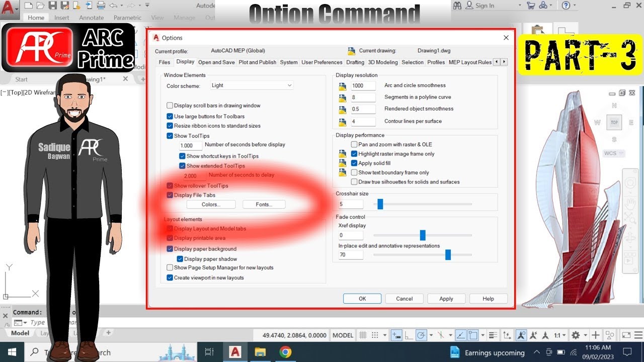
Task: Click the Open folder icon in Quick Access
Action: [40, 6]
